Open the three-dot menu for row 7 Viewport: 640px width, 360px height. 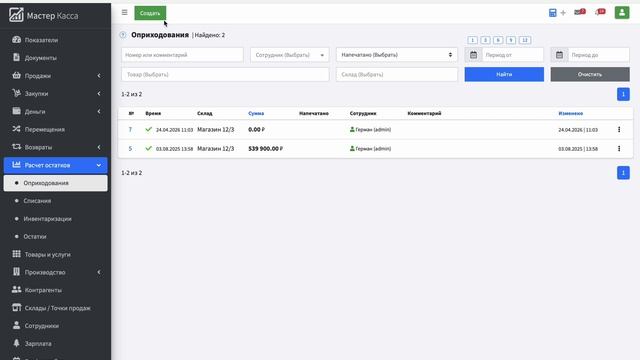click(619, 129)
